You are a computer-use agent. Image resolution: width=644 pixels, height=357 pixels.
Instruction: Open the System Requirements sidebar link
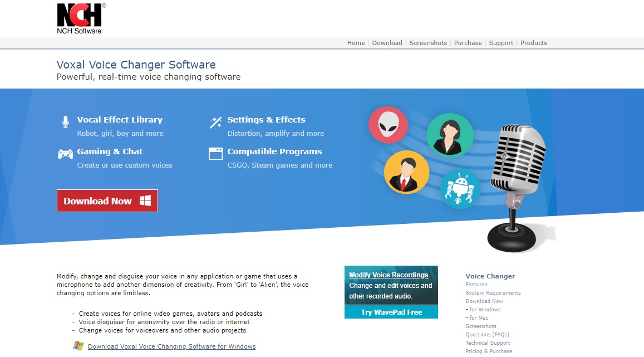(493, 292)
